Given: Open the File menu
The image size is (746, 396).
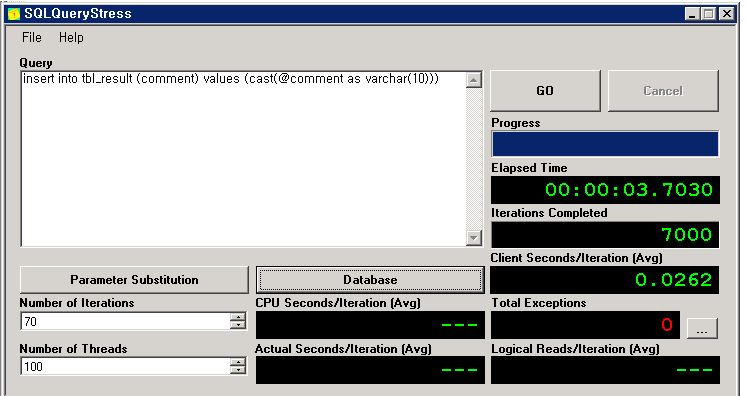Looking at the screenshot, I should click(x=31, y=38).
